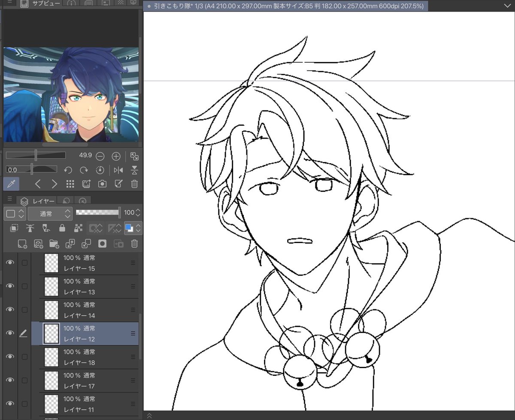Adjust the Sub View zoom slider
Viewport: 515px width, 420px height.
[36, 155]
